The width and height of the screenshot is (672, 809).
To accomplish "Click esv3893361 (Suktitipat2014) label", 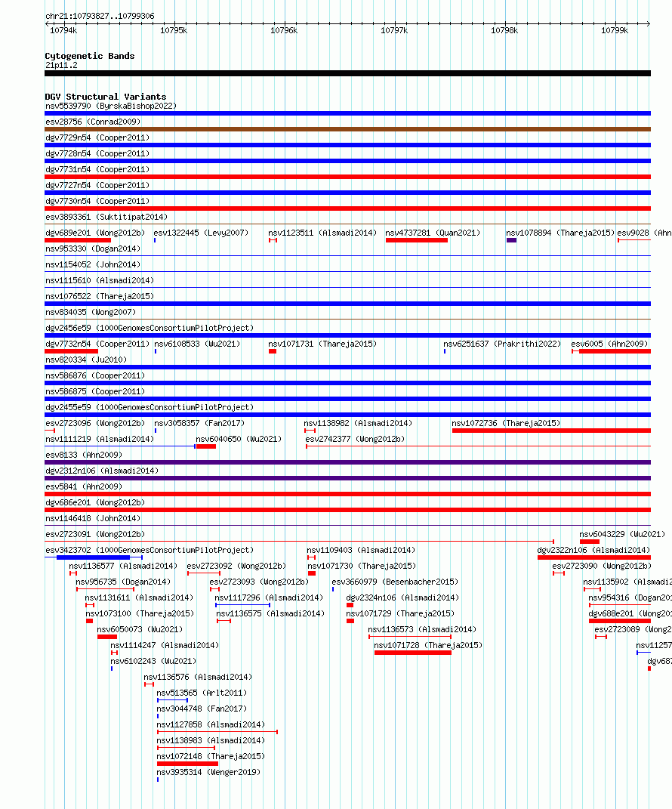I will [x=106, y=218].
